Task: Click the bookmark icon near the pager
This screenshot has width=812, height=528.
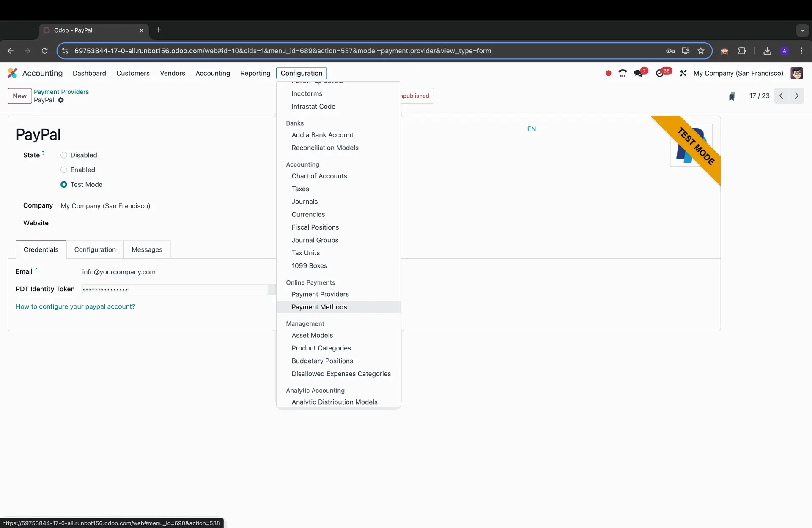Action: [x=732, y=96]
